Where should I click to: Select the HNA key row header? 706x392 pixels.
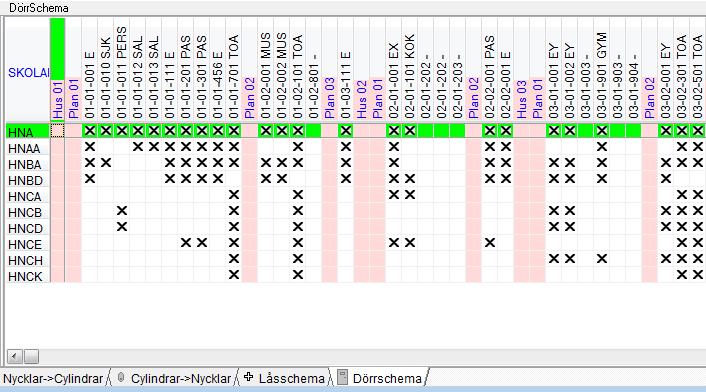click(x=28, y=132)
